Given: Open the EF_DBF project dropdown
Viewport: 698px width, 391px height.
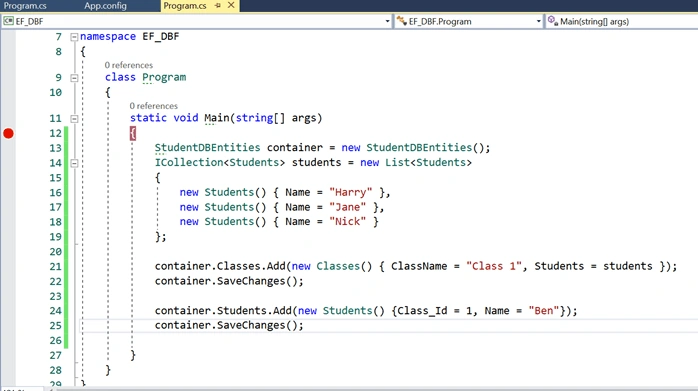Looking at the screenshot, I should pyautogui.click(x=387, y=21).
